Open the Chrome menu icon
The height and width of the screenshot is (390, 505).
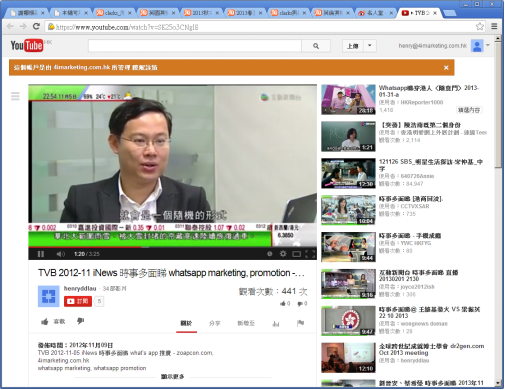494,26
